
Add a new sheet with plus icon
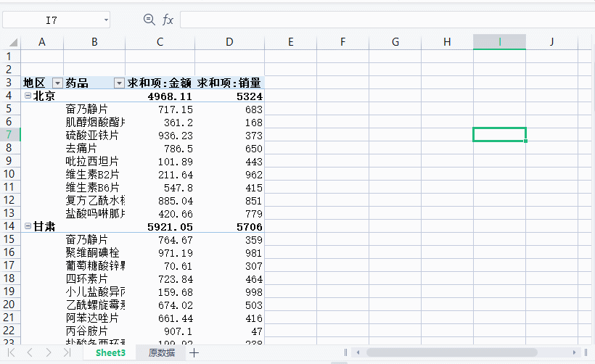194,352
